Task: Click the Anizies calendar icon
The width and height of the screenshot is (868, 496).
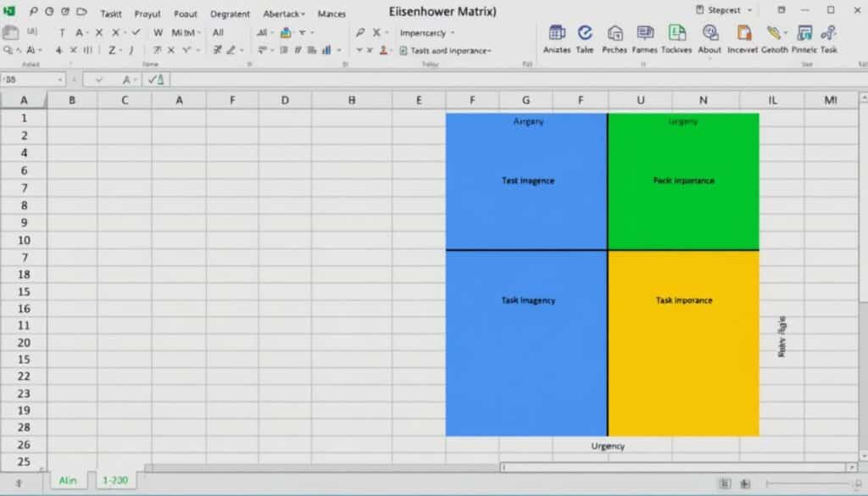Action: (x=556, y=33)
